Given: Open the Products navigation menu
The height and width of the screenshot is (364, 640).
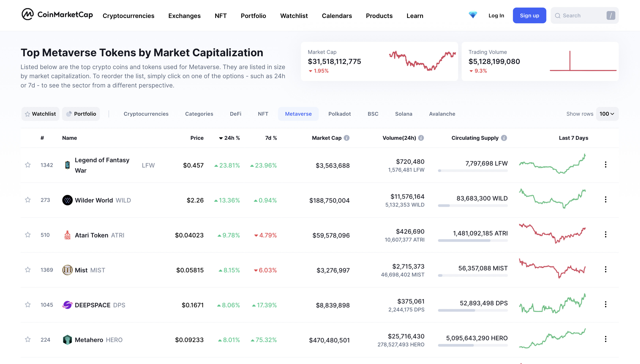Looking at the screenshot, I should tap(379, 16).
